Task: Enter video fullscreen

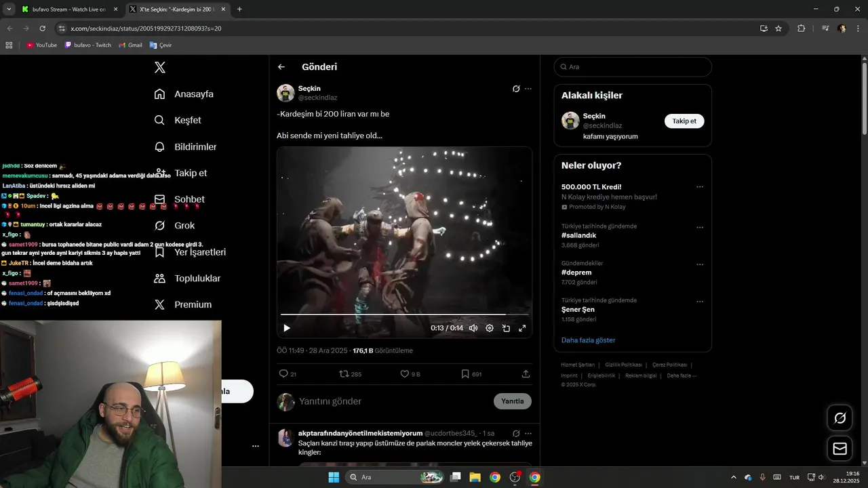Action: 522,328
